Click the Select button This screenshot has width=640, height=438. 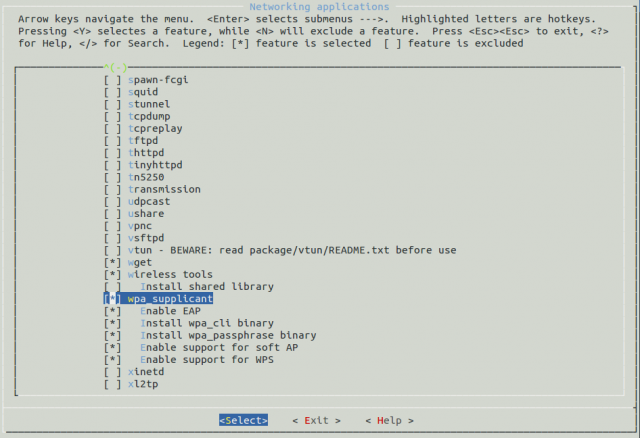click(x=243, y=420)
